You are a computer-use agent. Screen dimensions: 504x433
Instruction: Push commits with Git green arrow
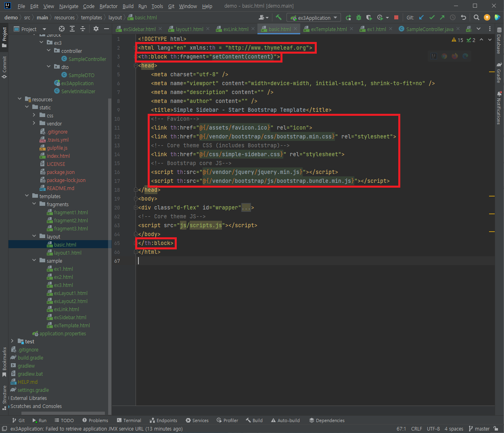[442, 17]
